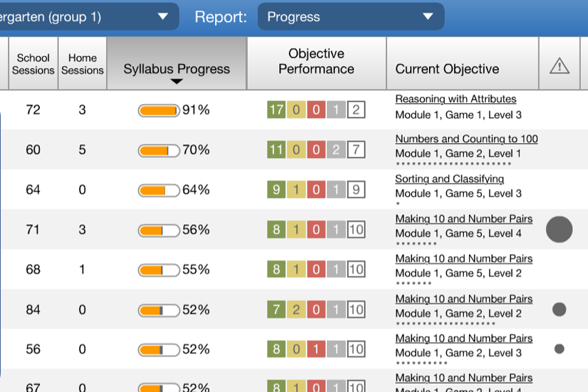
Task: Click the green box showing 11 next to 70% progress
Action: coord(276,149)
